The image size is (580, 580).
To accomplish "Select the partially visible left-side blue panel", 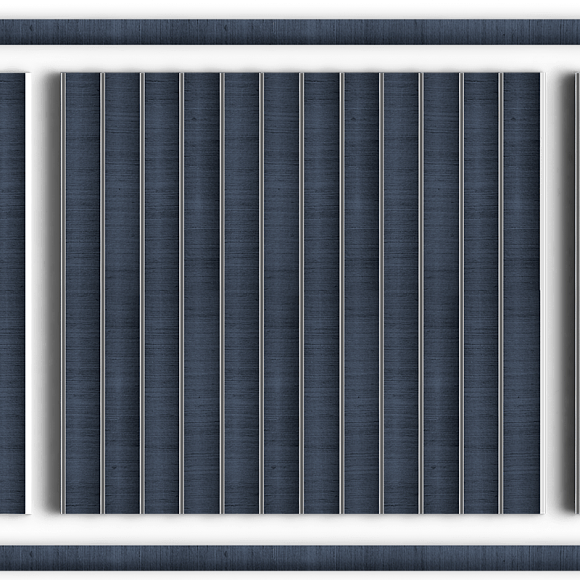I will [13, 293].
